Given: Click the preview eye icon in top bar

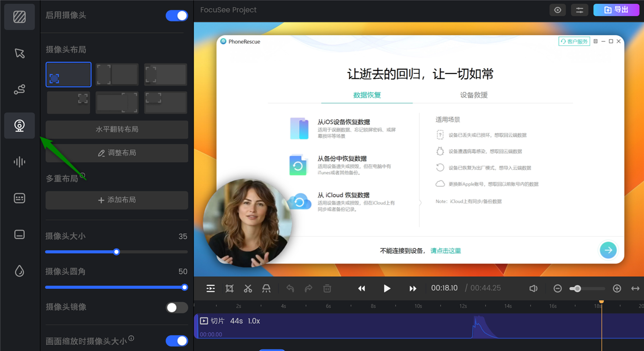Looking at the screenshot, I should click(x=558, y=10).
